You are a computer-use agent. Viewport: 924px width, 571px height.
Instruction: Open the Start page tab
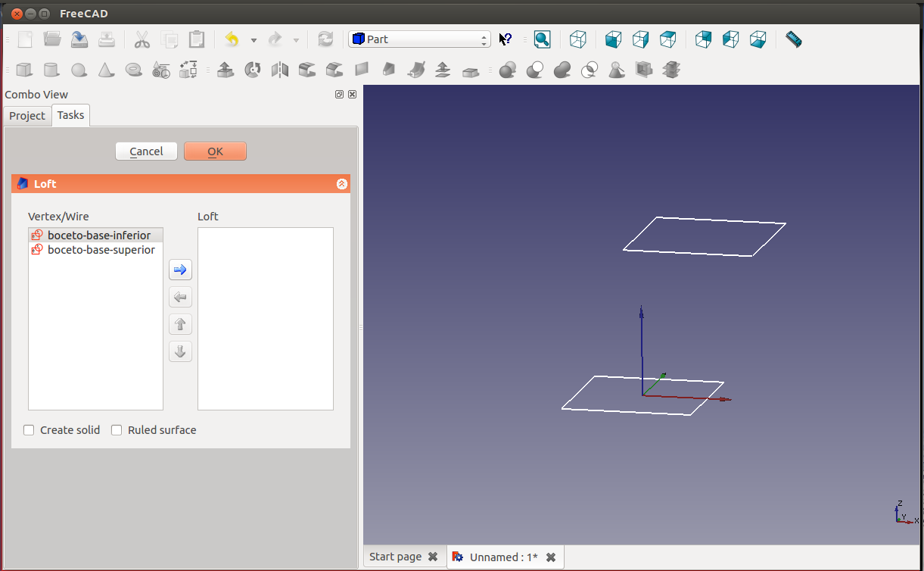tap(395, 557)
